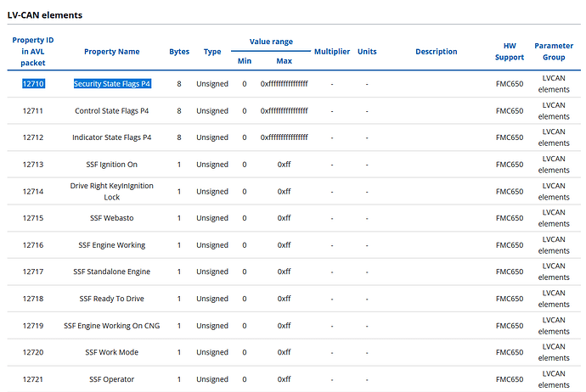Click the 'Property ID in AVL packet' column header
The height and width of the screenshot is (392, 586).
[33, 51]
